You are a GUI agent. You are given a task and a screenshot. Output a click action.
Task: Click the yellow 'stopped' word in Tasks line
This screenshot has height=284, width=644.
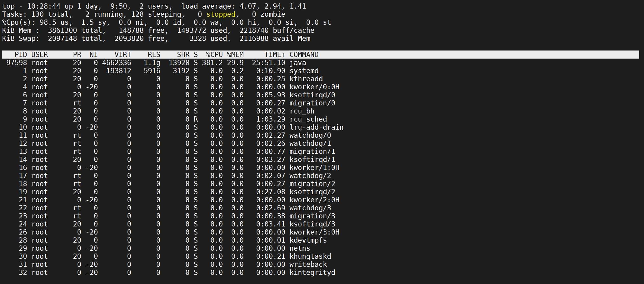[221, 14]
